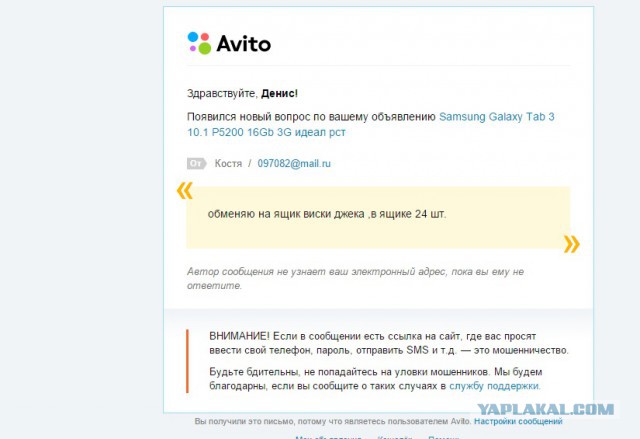Click sender email 097082@mail.ru
Image resolution: width=640 pixels, height=439 pixels.
tap(294, 164)
